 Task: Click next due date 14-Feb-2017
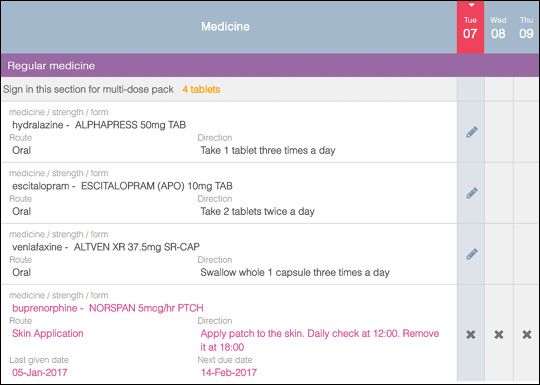point(229,373)
